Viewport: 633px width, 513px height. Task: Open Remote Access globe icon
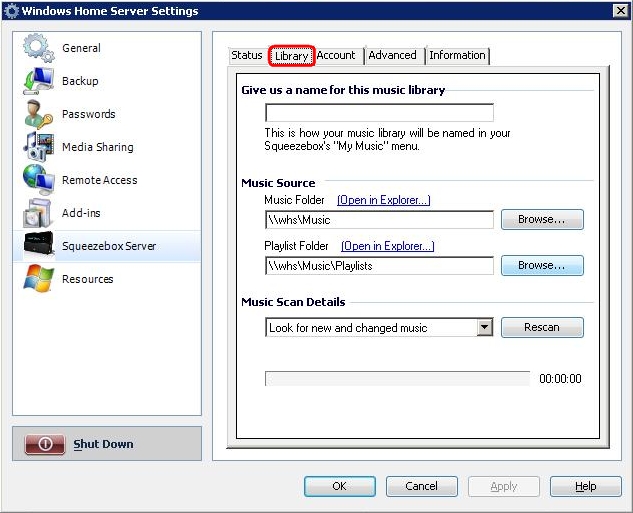(38, 180)
